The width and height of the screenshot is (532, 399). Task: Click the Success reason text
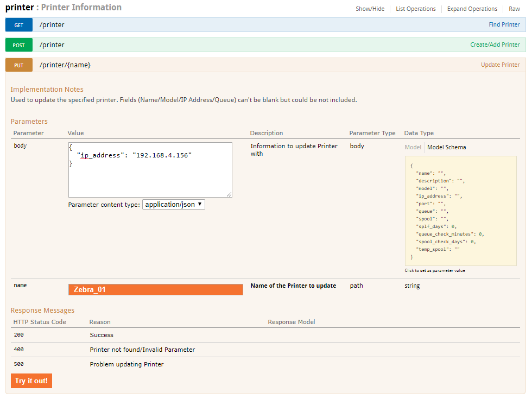point(102,335)
